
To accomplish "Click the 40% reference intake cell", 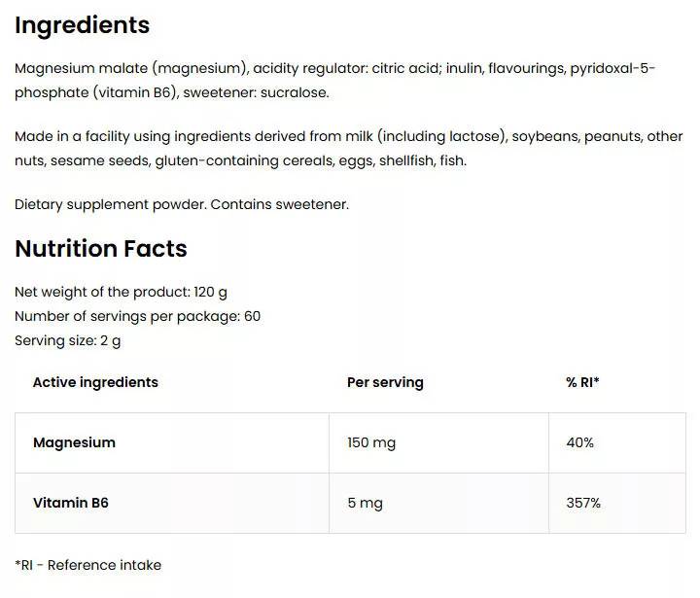I will 579,442.
